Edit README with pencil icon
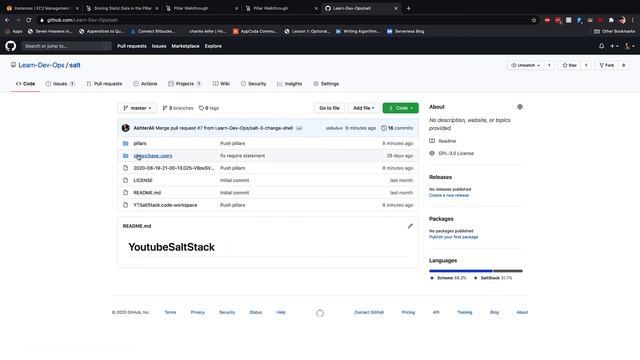The width and height of the screenshot is (640, 360). coord(410,226)
